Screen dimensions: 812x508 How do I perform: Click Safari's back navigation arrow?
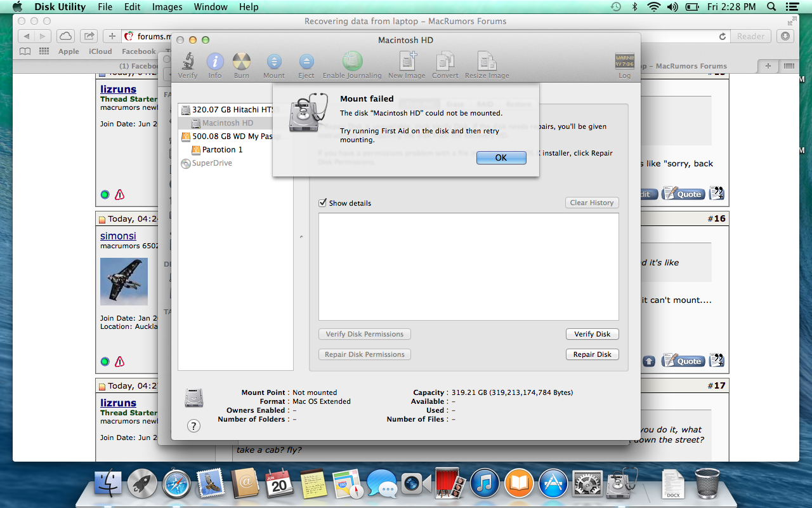[26, 36]
